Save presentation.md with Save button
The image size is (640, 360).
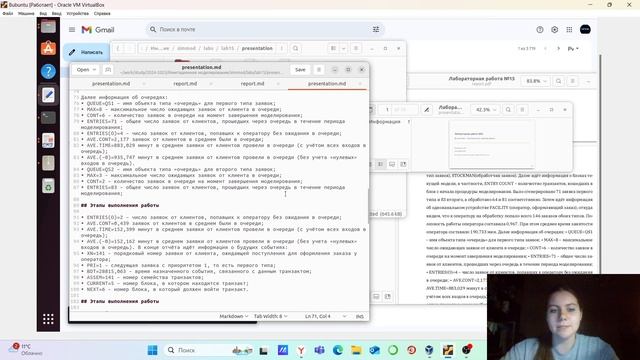300,70
